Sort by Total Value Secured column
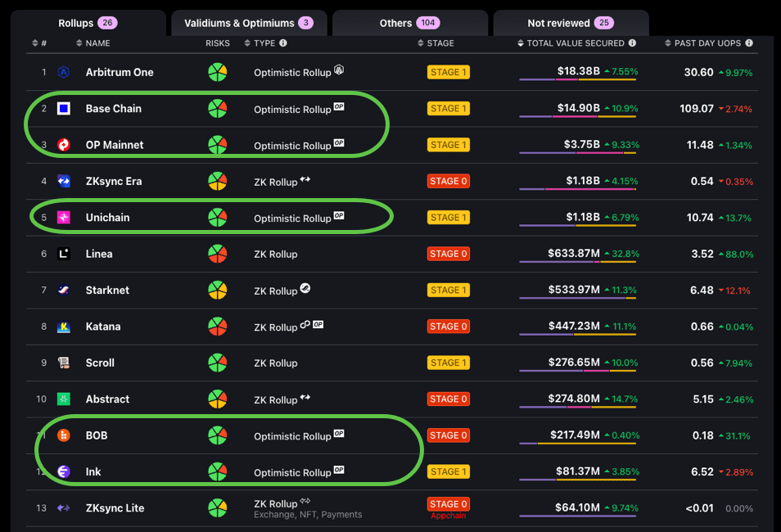This screenshot has height=532, width=781. click(573, 43)
